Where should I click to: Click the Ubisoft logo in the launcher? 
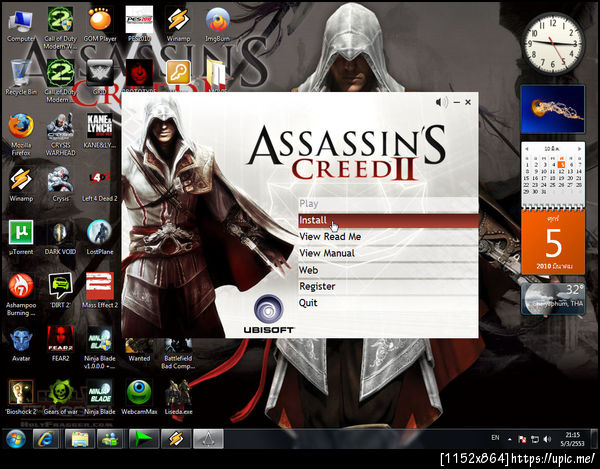coord(268,314)
